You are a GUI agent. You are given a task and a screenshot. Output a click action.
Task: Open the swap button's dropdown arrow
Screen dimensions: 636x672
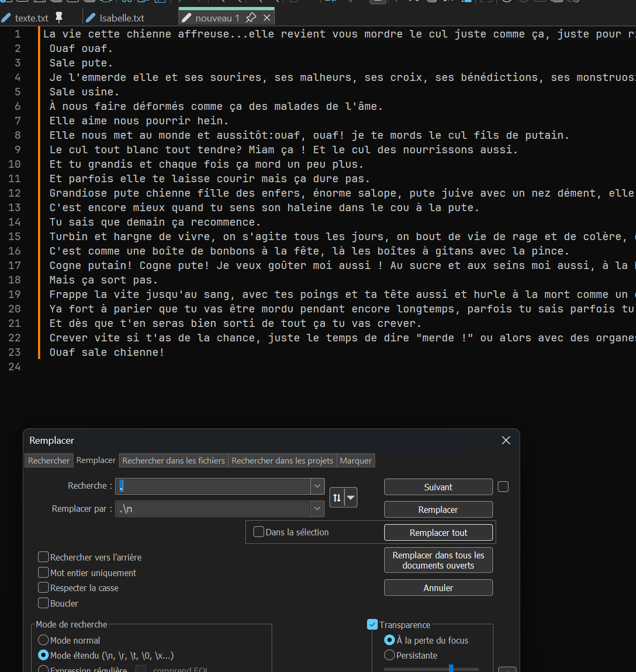[350, 497]
